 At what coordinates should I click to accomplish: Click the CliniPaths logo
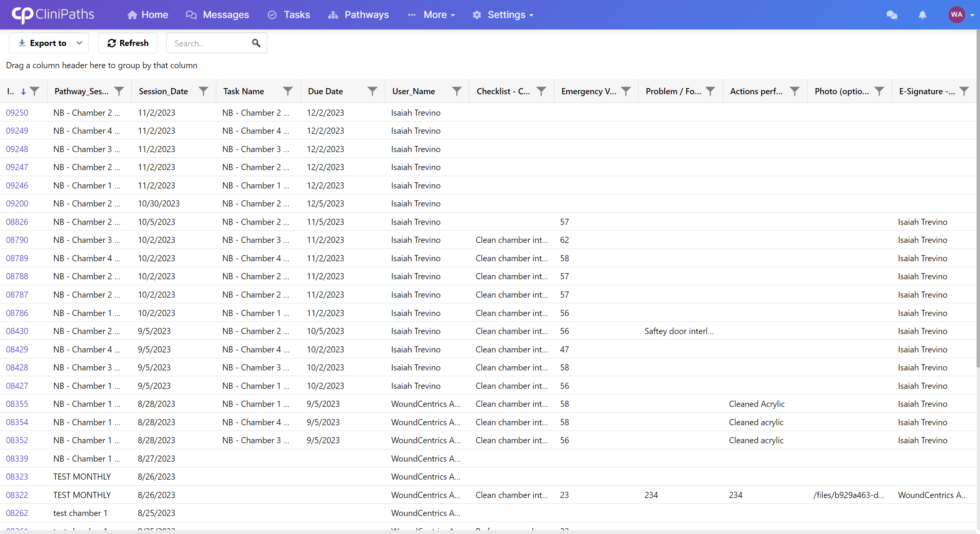[53, 15]
